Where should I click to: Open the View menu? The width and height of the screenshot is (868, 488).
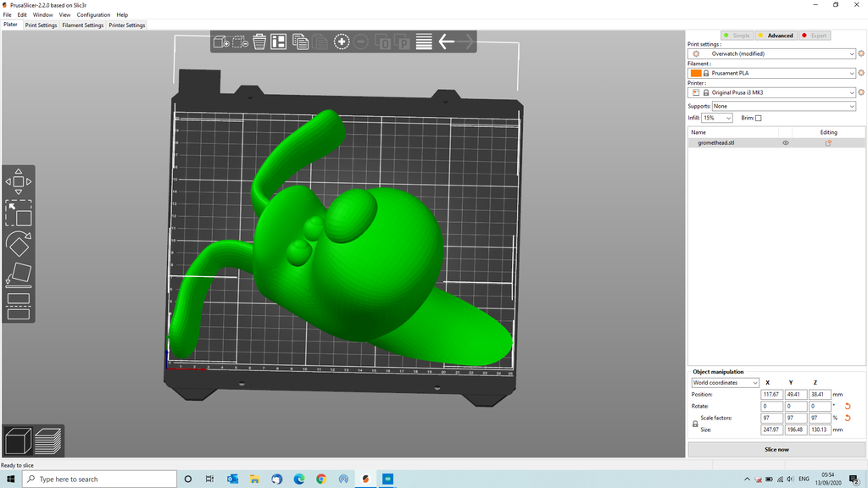click(x=64, y=15)
